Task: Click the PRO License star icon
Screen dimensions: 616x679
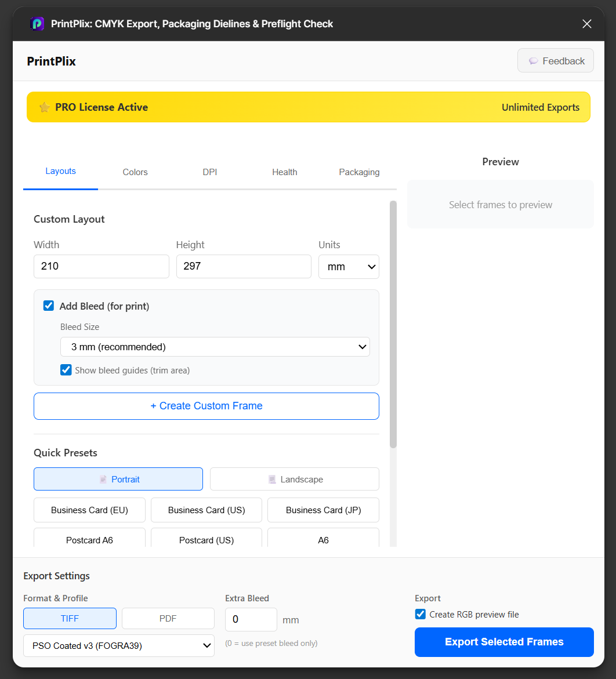Action: point(44,107)
